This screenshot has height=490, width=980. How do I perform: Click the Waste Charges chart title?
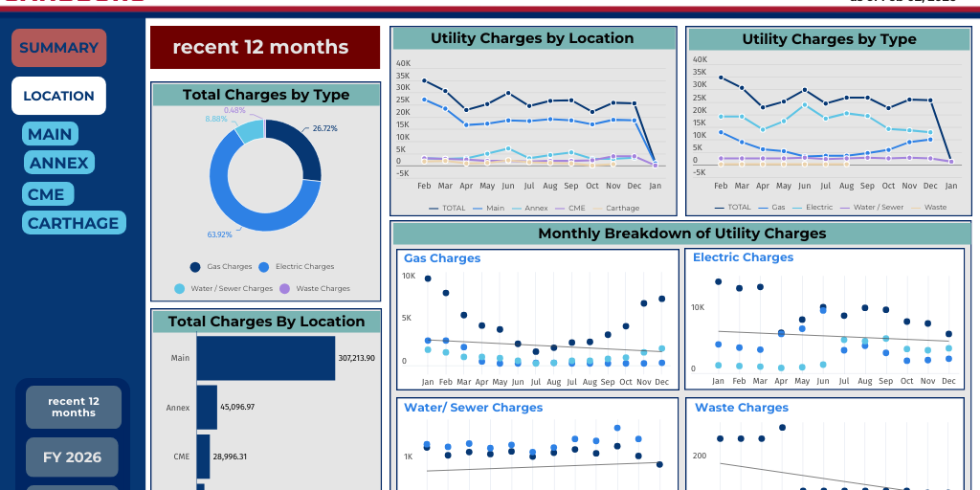742,408
